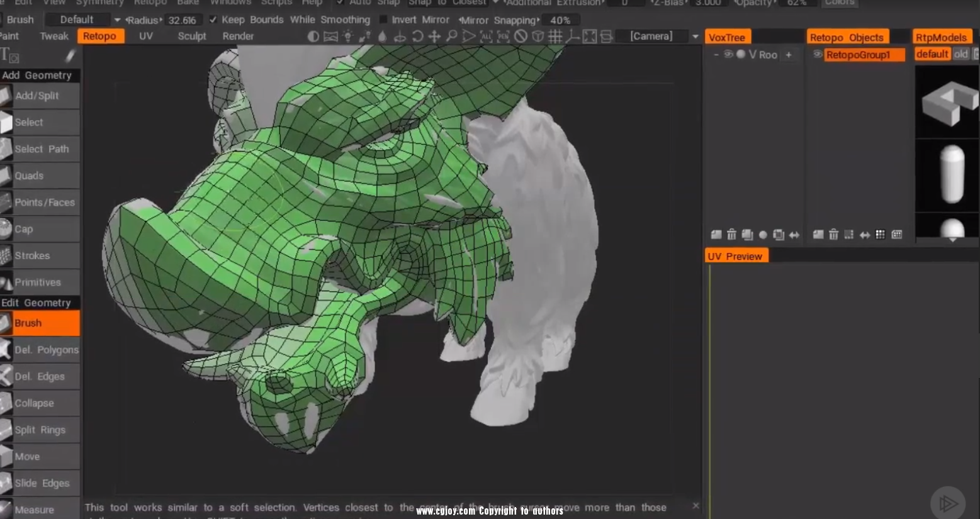The image size is (980, 519).
Task: Toggle Keep Bounds While Smoothing checkbox
Action: tap(213, 20)
